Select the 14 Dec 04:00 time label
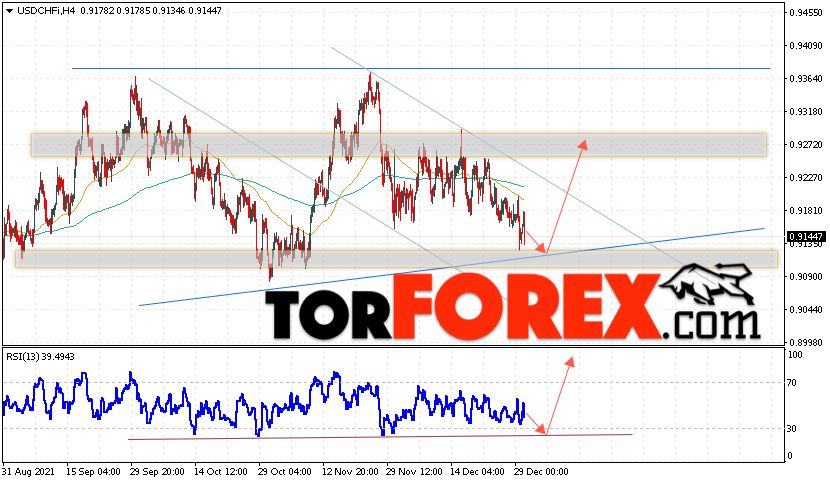830x483 pixels. click(x=477, y=471)
